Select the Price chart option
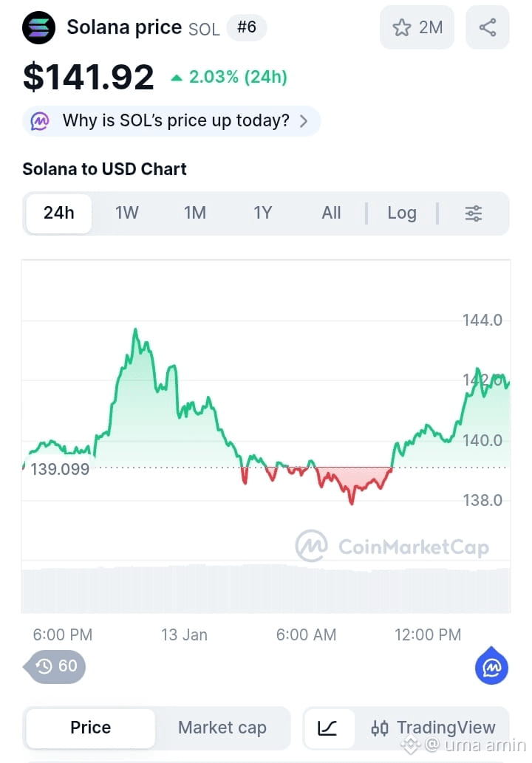Image resolution: width=532 pixels, height=763 pixels. pos(90,728)
